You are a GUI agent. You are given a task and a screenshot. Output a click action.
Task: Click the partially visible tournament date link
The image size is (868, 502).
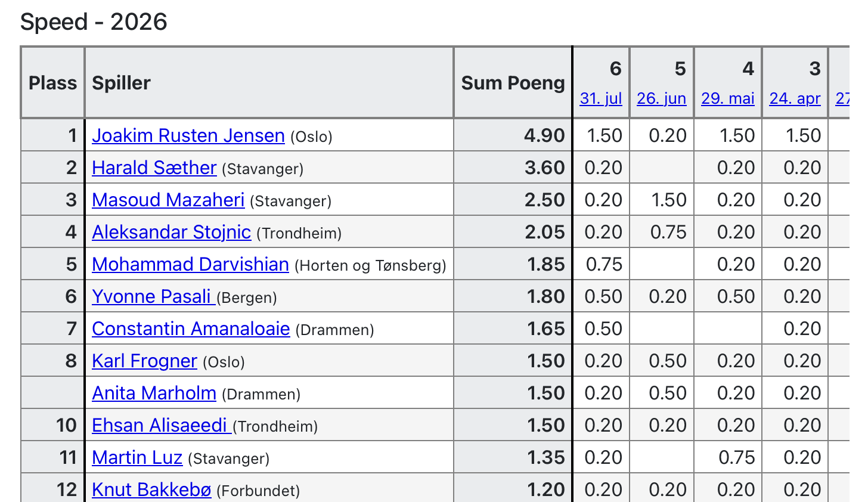[842, 98]
